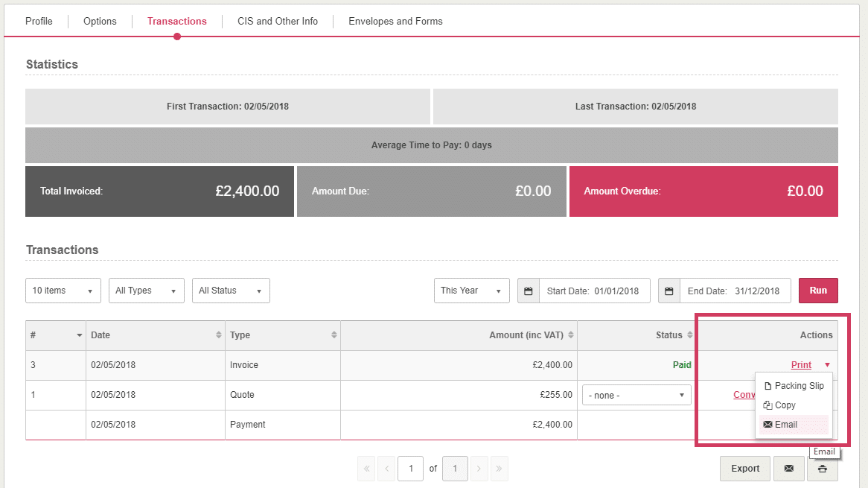Open the All Status filter dropdown
This screenshot has height=488, width=868.
231,291
